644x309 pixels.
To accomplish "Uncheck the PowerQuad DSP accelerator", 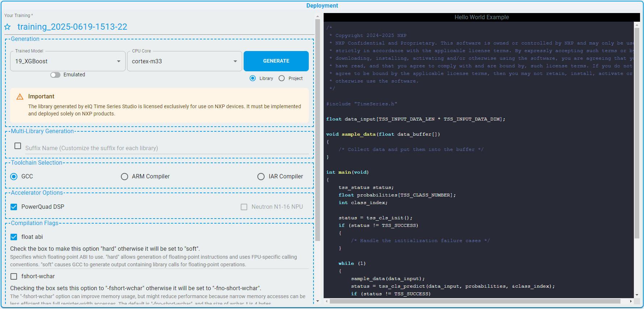I will [14, 207].
